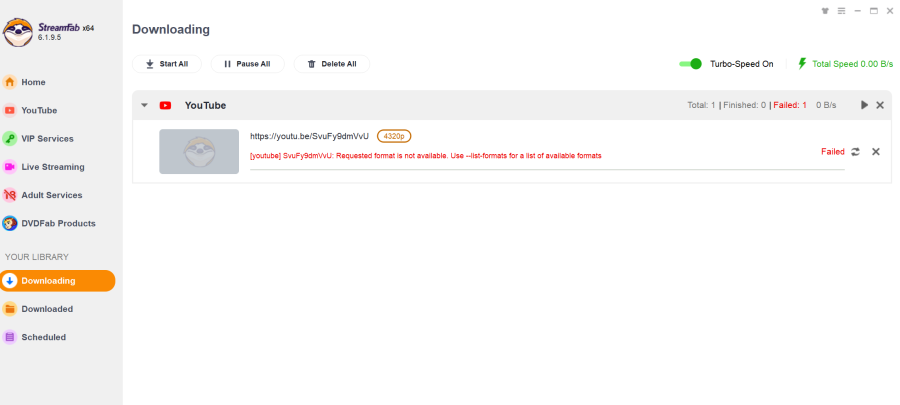Open DVDFab Products page
The width and height of the screenshot is (900, 405).
click(59, 223)
